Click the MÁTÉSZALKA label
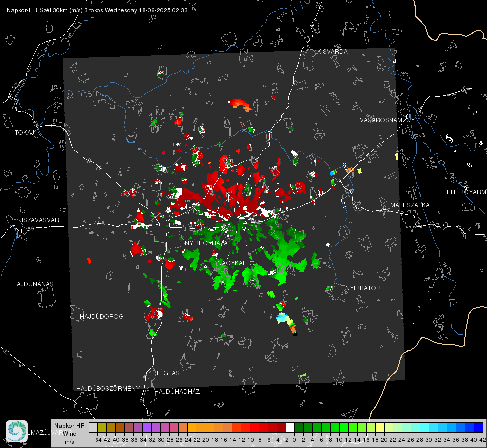This screenshot has height=448, width=487. pos(410,205)
